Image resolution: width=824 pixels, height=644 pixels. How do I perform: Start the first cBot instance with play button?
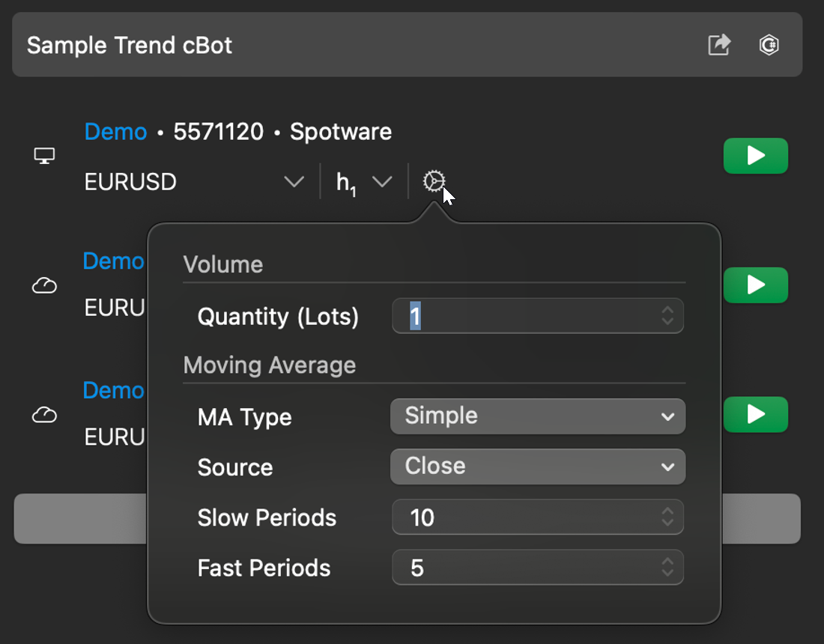point(755,156)
